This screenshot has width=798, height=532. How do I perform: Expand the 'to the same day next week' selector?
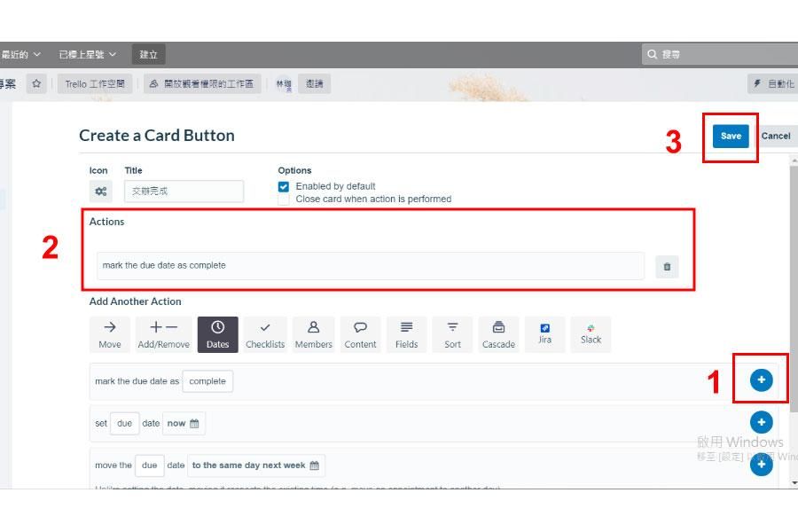255,465
